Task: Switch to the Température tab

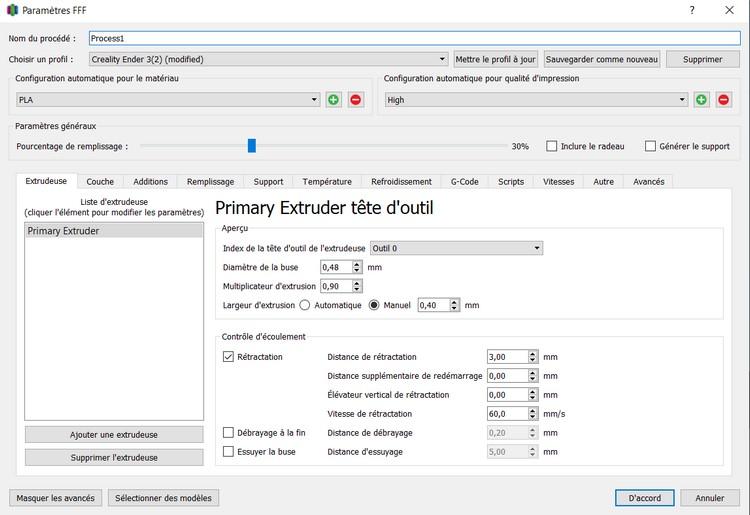Action: tap(327, 182)
